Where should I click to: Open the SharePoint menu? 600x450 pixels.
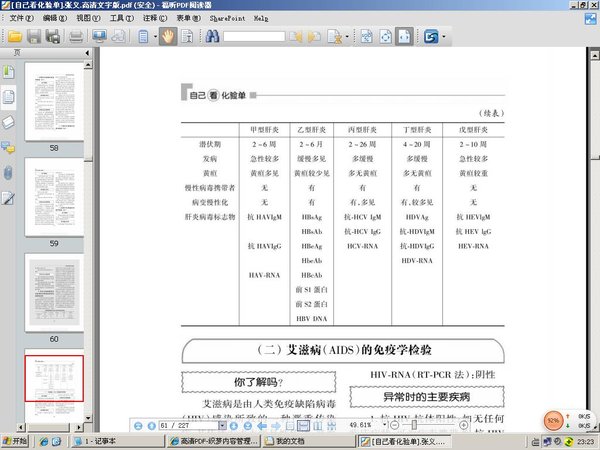coord(227,18)
